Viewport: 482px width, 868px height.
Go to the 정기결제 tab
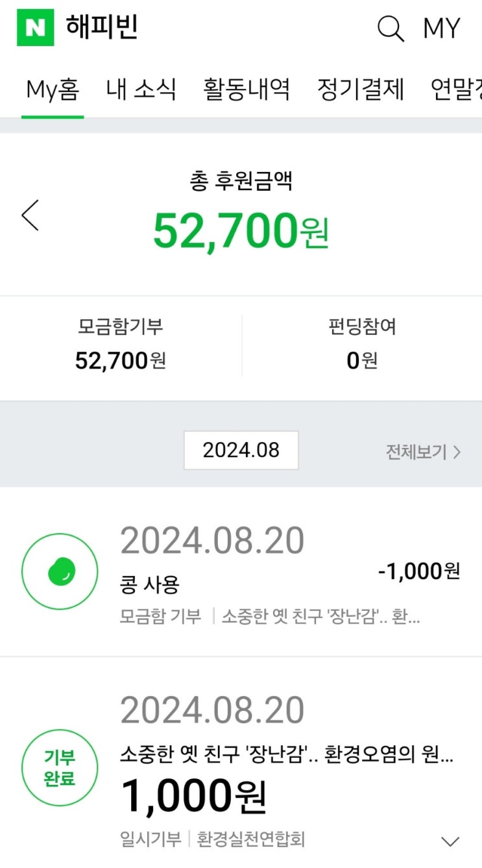pos(361,90)
